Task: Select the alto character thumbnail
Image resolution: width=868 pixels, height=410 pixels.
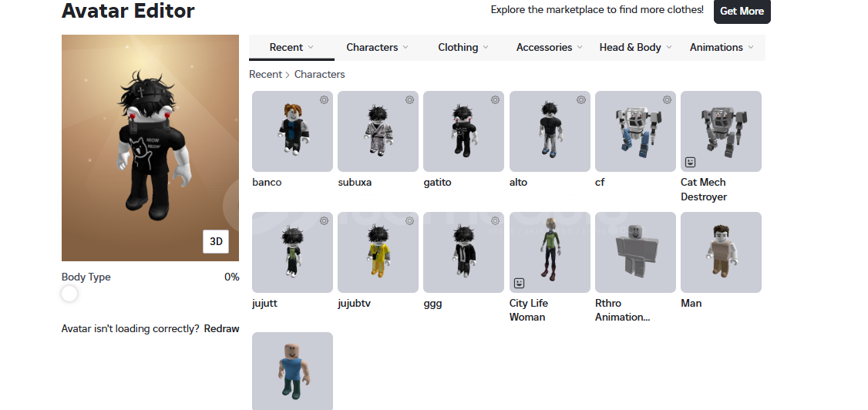Action: tap(550, 131)
